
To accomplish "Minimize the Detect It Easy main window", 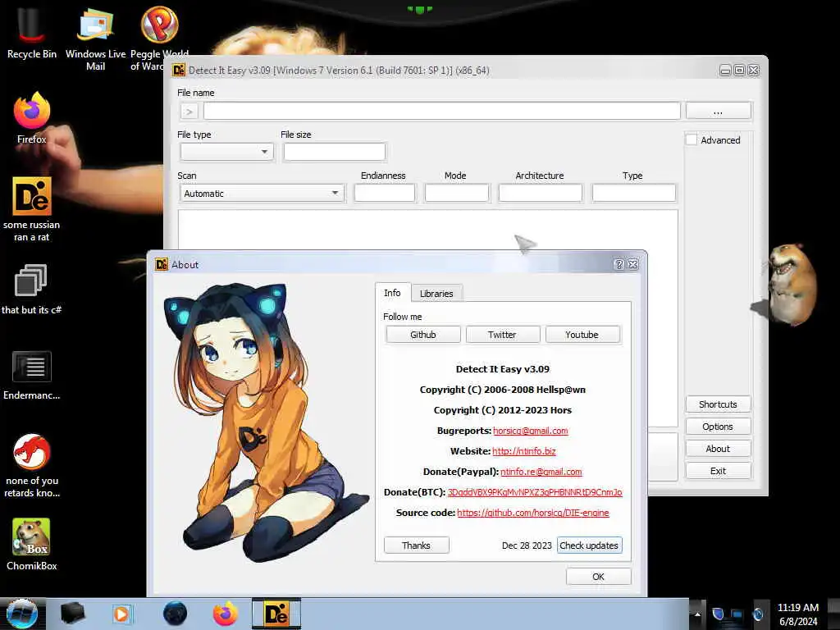I will click(725, 71).
